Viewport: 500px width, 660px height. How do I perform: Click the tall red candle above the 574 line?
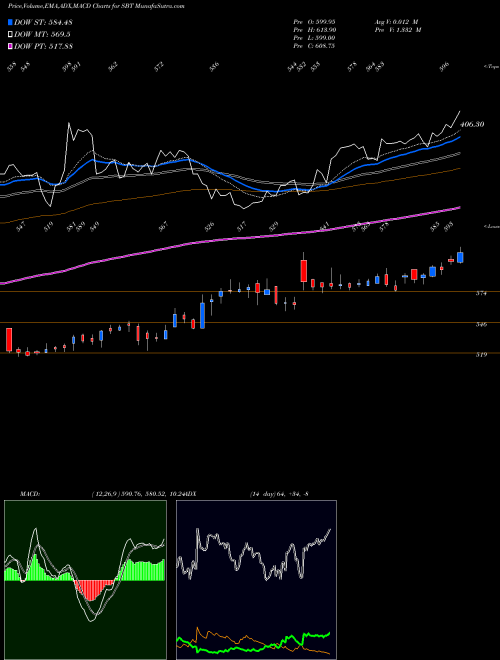pyautogui.click(x=303, y=271)
